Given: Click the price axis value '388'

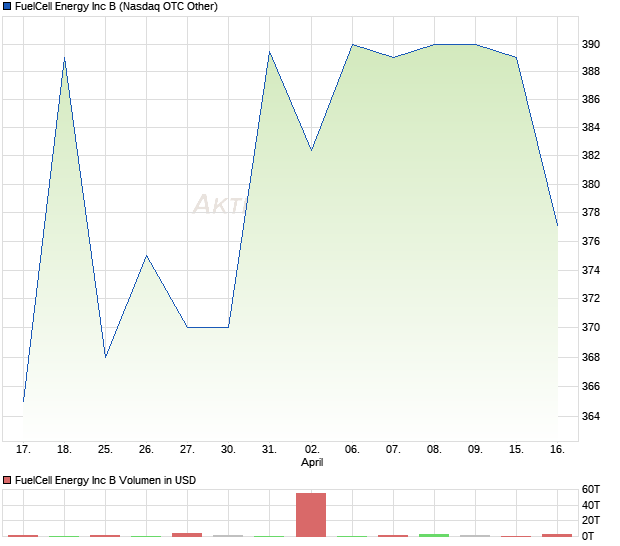Looking at the screenshot, I should (591, 72).
